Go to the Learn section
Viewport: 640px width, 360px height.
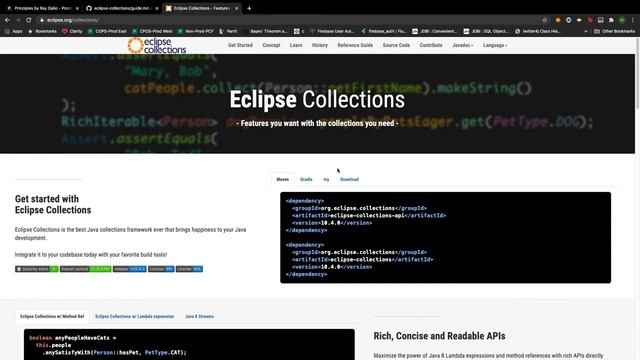(296, 45)
